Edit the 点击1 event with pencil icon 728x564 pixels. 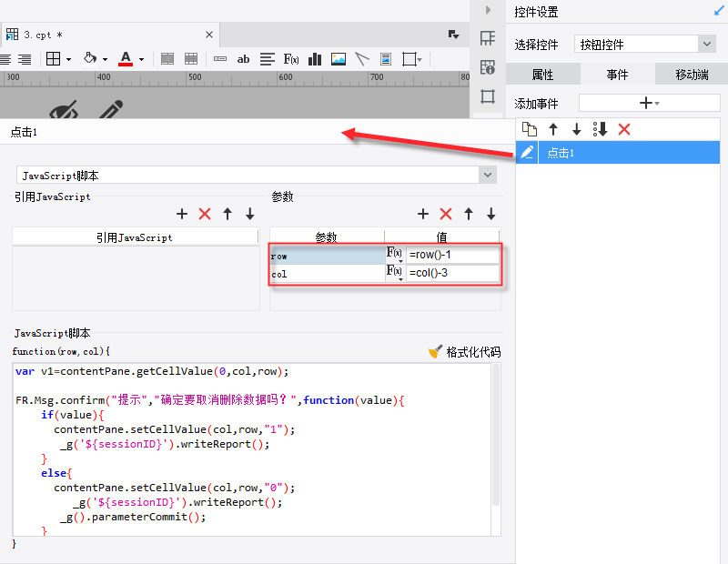click(527, 152)
